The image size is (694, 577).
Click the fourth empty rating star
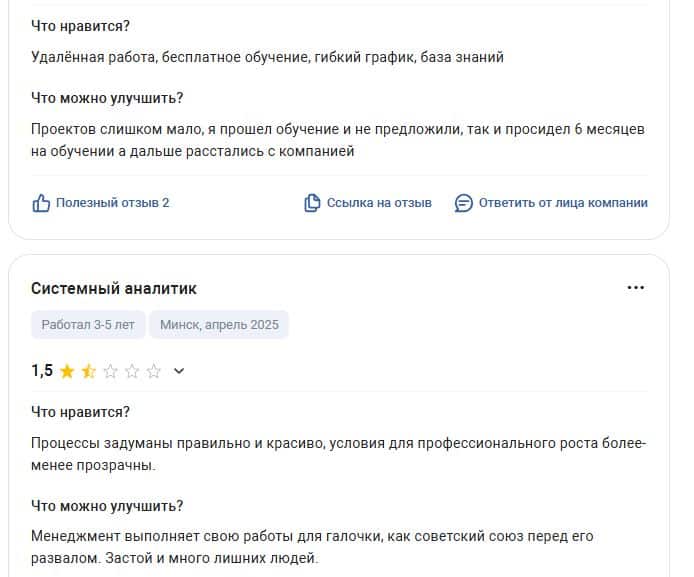132,371
